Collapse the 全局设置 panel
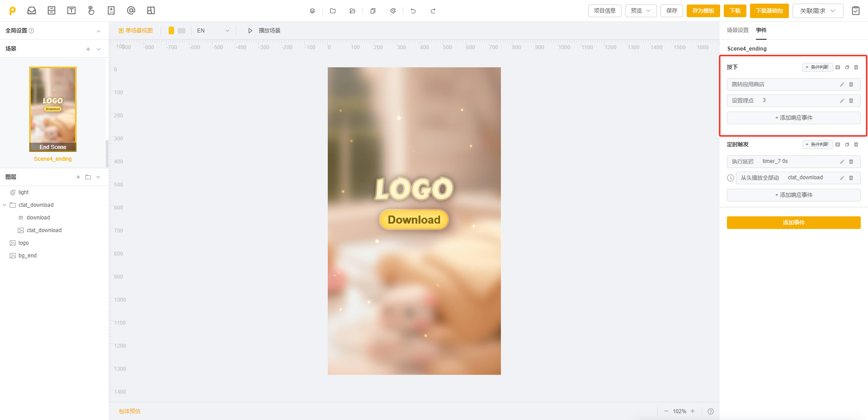This screenshot has width=868, height=420. [x=99, y=31]
